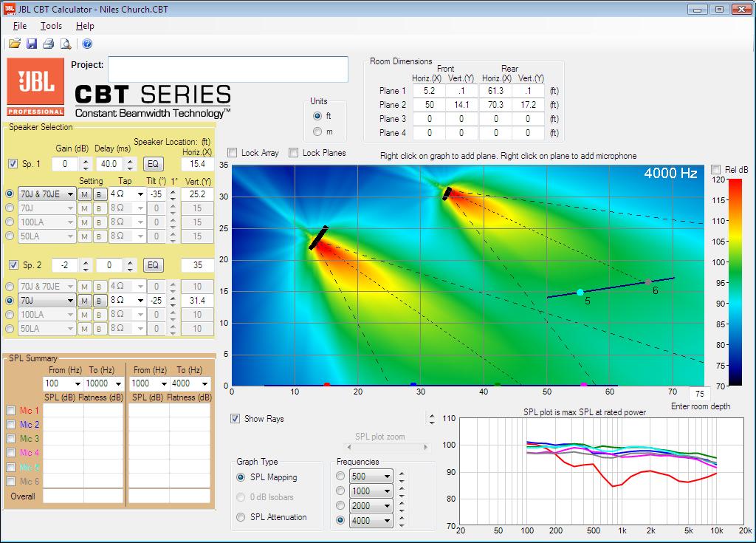Select feet (ft) units radio button
Viewport: 756px width, 543px height.
[x=317, y=116]
